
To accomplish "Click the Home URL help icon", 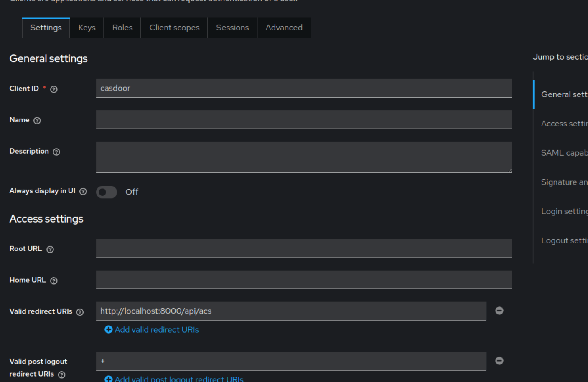I will point(54,281).
